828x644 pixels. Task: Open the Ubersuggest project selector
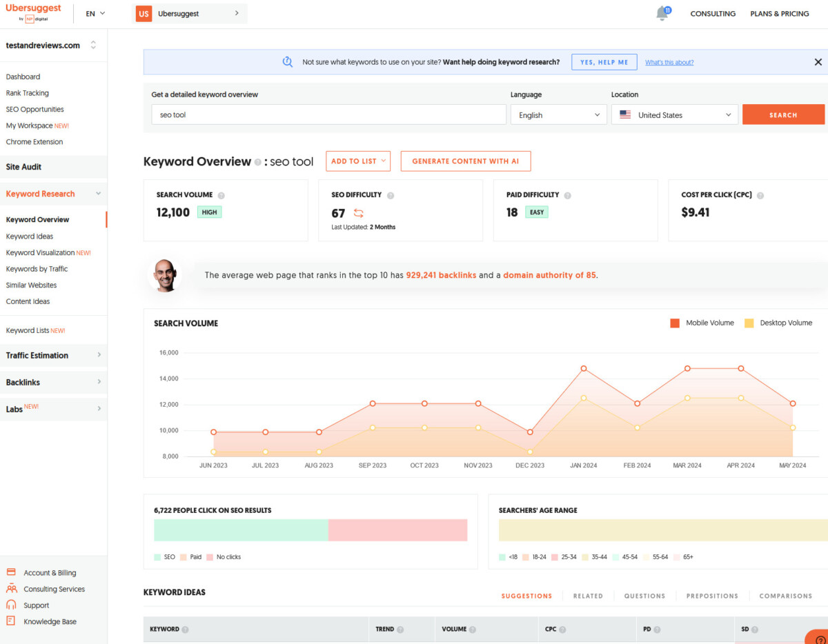[189, 13]
